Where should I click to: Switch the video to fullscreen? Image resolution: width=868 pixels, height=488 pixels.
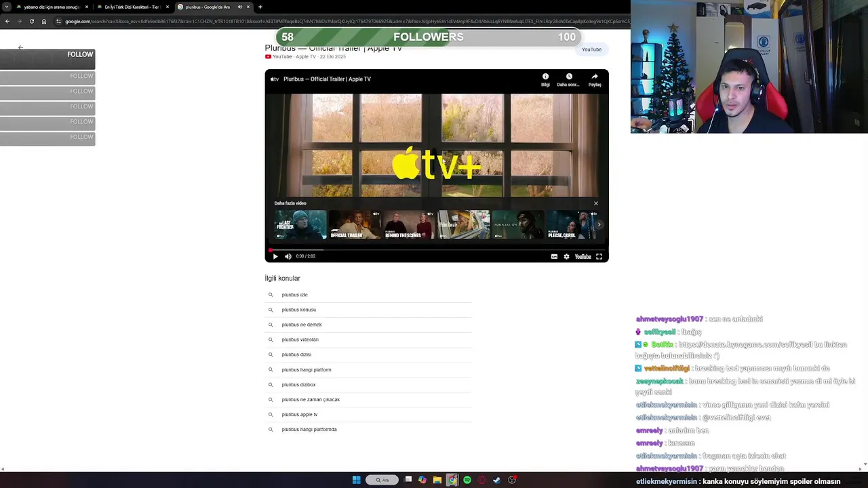coord(599,256)
